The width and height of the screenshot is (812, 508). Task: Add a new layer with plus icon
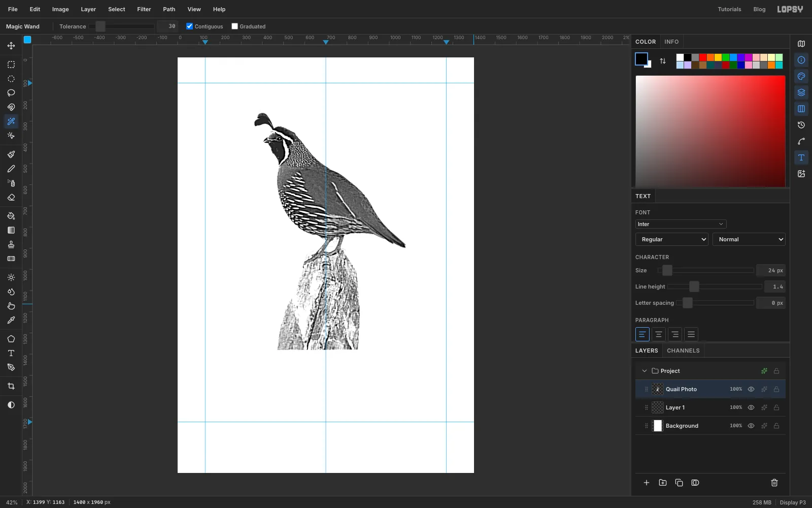pyautogui.click(x=647, y=483)
